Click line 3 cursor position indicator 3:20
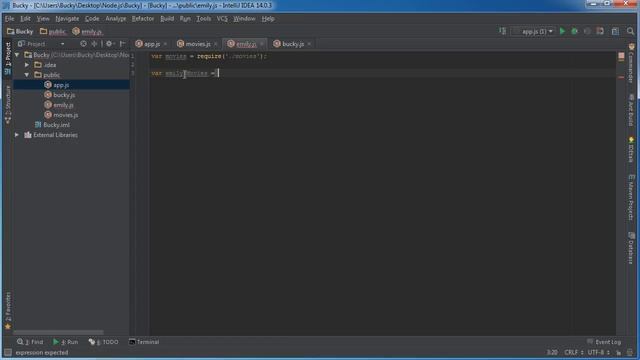Viewport: 640px width, 360px height. click(x=552, y=353)
